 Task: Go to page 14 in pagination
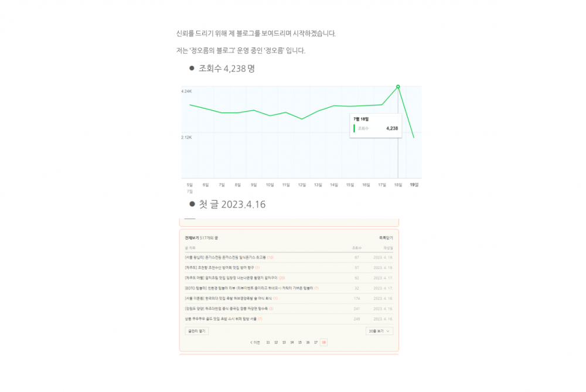(292, 342)
